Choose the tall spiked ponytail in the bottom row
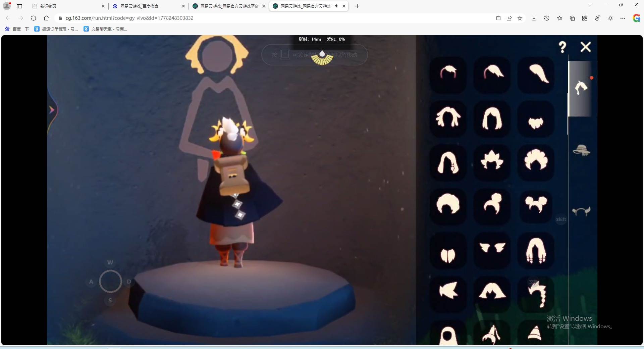The height and width of the screenshot is (349, 644). point(492,333)
